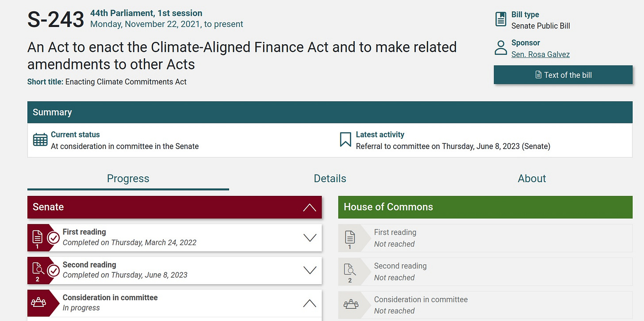Open the Text of the bill button
Screen dimensions: 644x321
563,75
